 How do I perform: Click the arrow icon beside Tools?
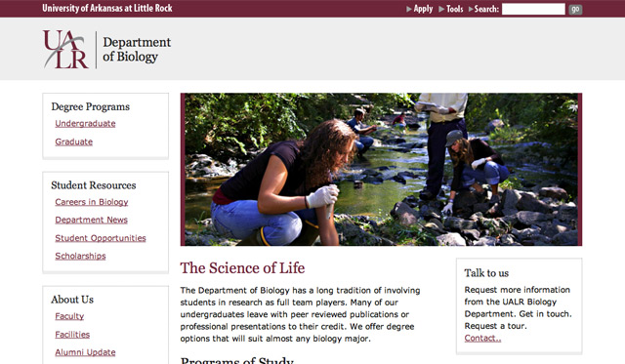tap(441, 9)
